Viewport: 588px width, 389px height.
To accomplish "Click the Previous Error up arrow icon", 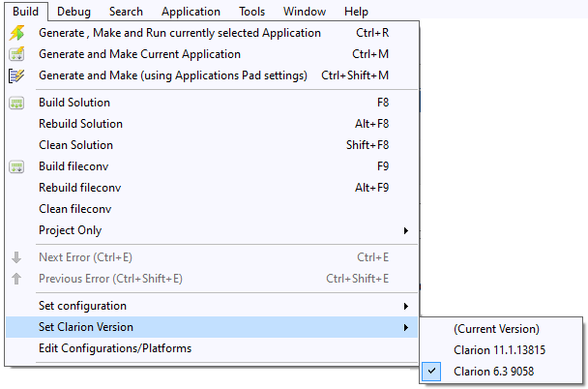I will (x=16, y=279).
